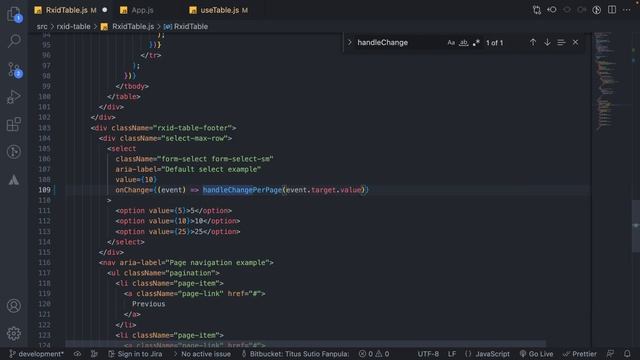
Task: Click Prettier in the status bar
Action: pyautogui.click(x=580, y=354)
